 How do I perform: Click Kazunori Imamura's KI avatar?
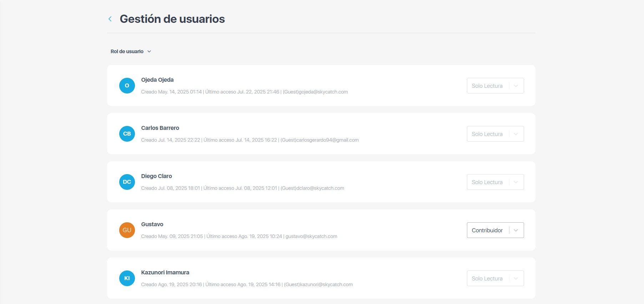[127, 278]
